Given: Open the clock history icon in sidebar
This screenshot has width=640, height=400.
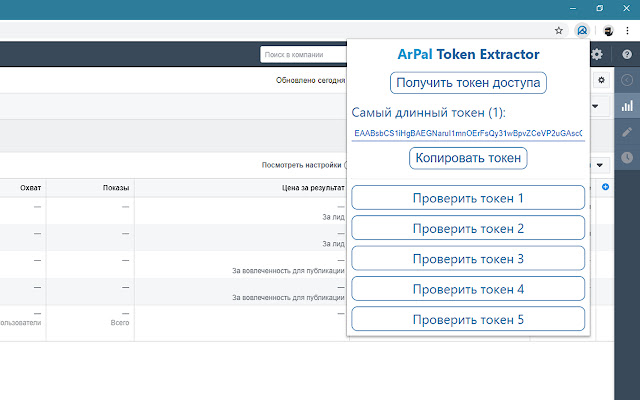Looking at the screenshot, I should click(x=627, y=158).
